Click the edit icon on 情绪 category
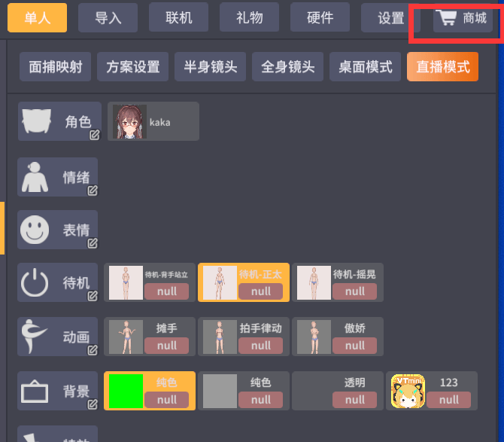504x442 pixels. coord(93,191)
